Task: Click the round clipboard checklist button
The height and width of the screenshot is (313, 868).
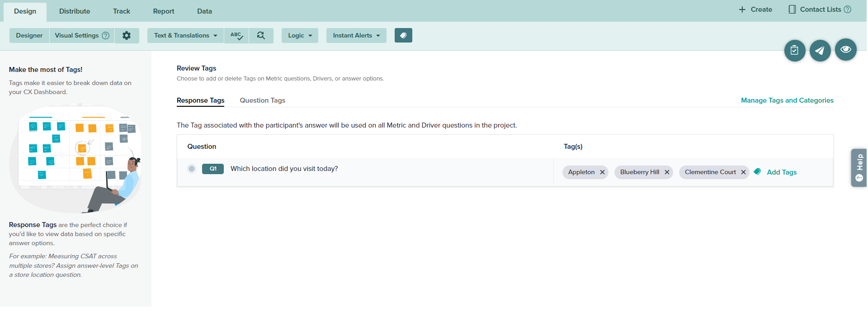Action: click(794, 50)
